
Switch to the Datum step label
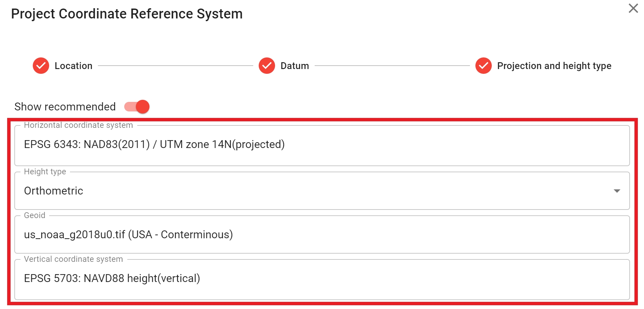tap(295, 66)
